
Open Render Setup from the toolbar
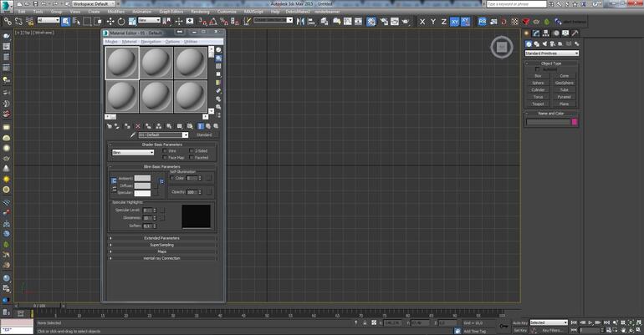click(x=384, y=22)
